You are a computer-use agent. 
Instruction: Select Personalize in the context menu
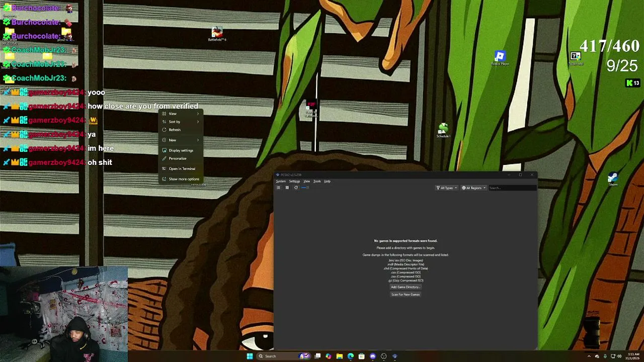pyautogui.click(x=181, y=158)
